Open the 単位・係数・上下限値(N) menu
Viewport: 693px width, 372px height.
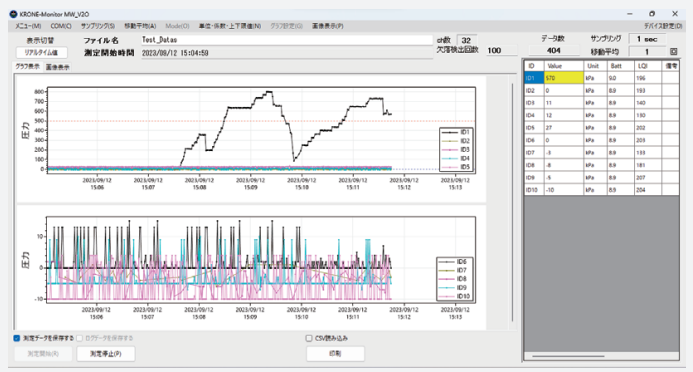(x=230, y=26)
